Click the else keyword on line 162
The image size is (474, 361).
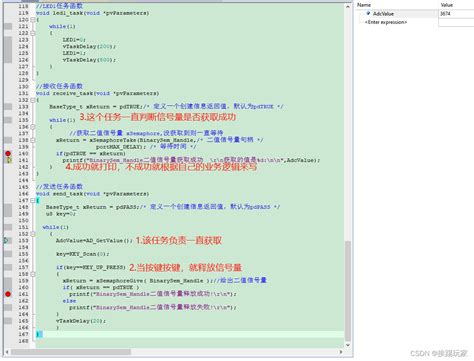point(69,301)
